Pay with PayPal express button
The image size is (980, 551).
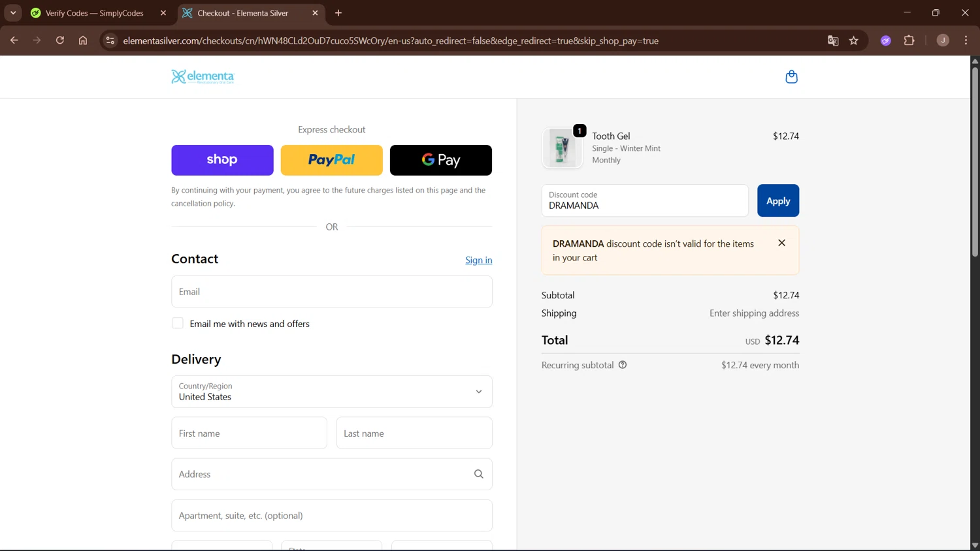click(x=331, y=160)
